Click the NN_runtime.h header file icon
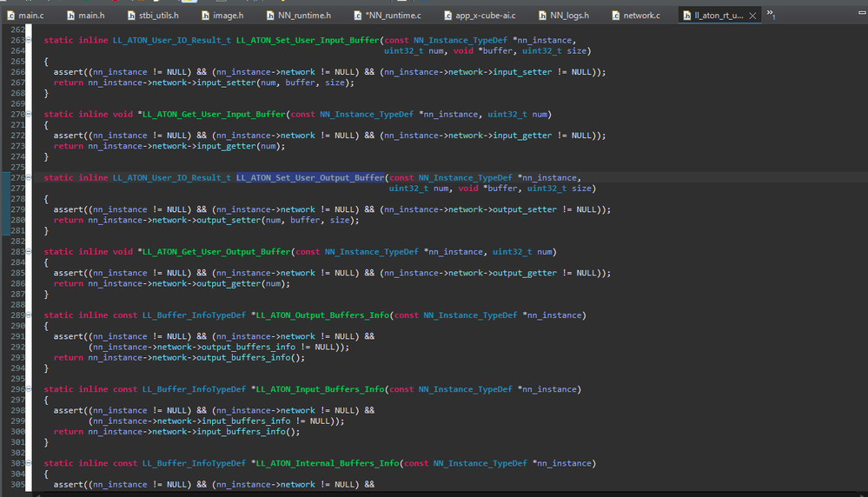 pyautogui.click(x=268, y=16)
